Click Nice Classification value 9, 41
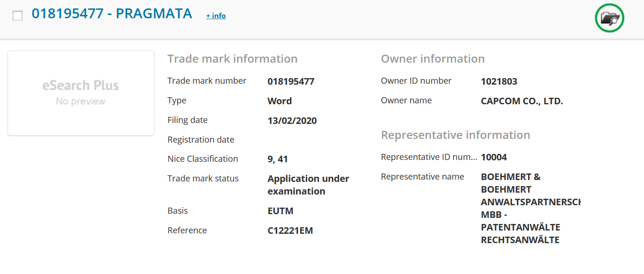The height and width of the screenshot is (274, 644). [x=278, y=159]
